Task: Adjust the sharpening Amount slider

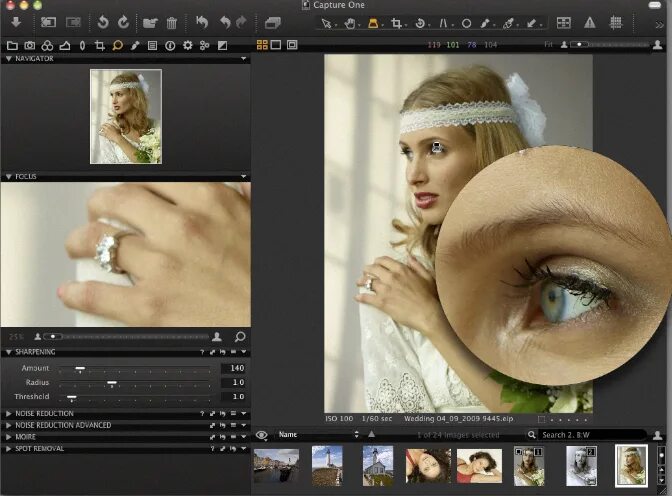Action: pos(80,369)
